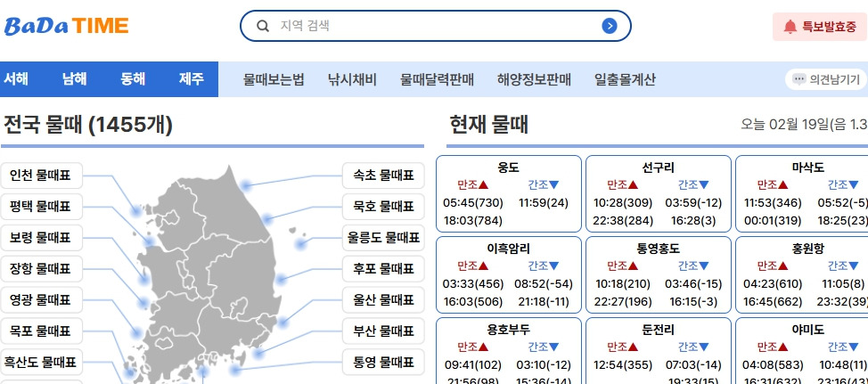Screen dimensions: 868x384
Task: Open the 통영홍도 tide card
Action: pyautogui.click(x=659, y=275)
